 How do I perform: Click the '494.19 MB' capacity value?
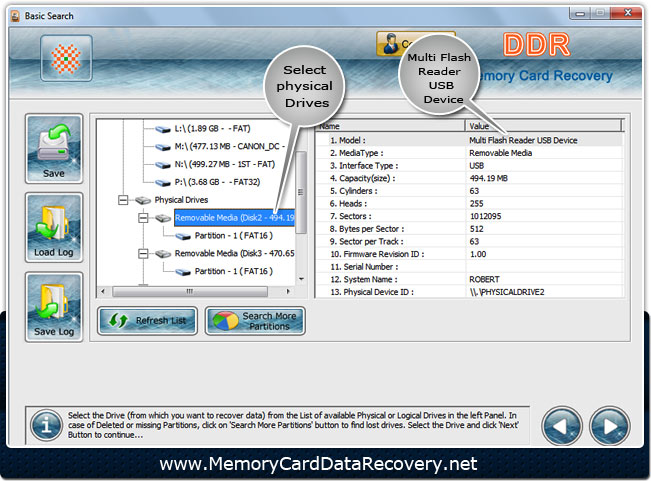tap(488, 178)
